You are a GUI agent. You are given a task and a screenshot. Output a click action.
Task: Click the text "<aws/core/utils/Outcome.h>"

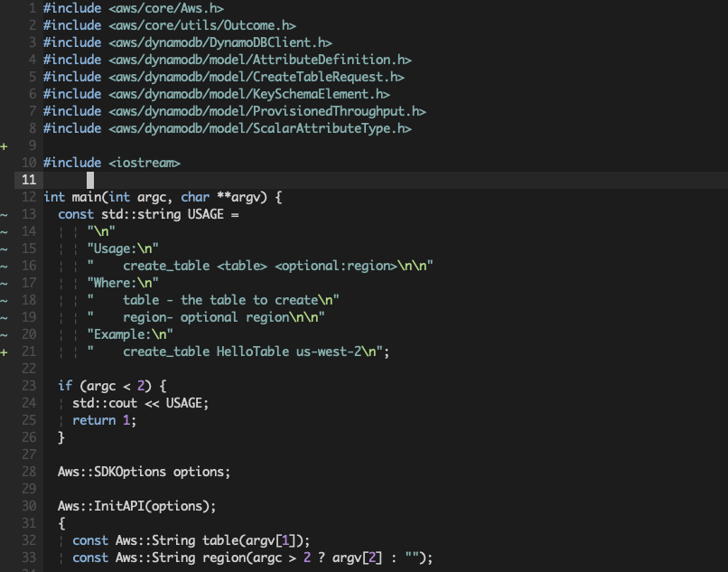[202, 25]
